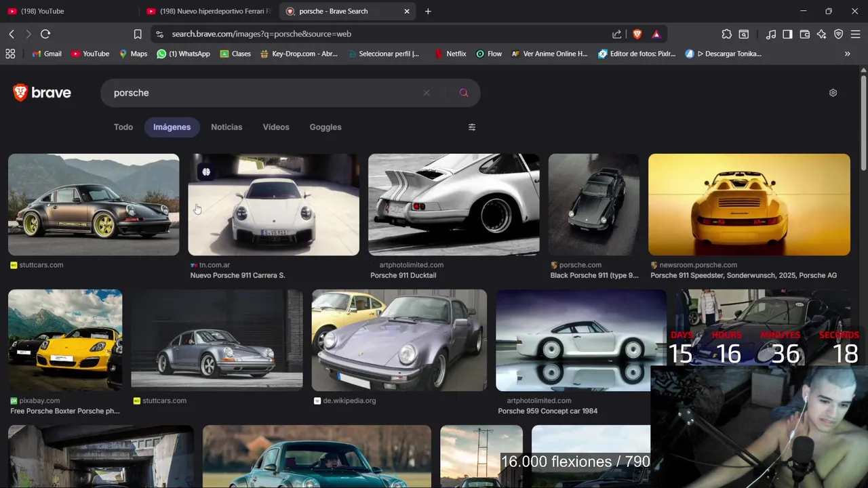The height and width of the screenshot is (488, 868).
Task: Open the Seleccionar perfil bookmark
Action: 383,54
